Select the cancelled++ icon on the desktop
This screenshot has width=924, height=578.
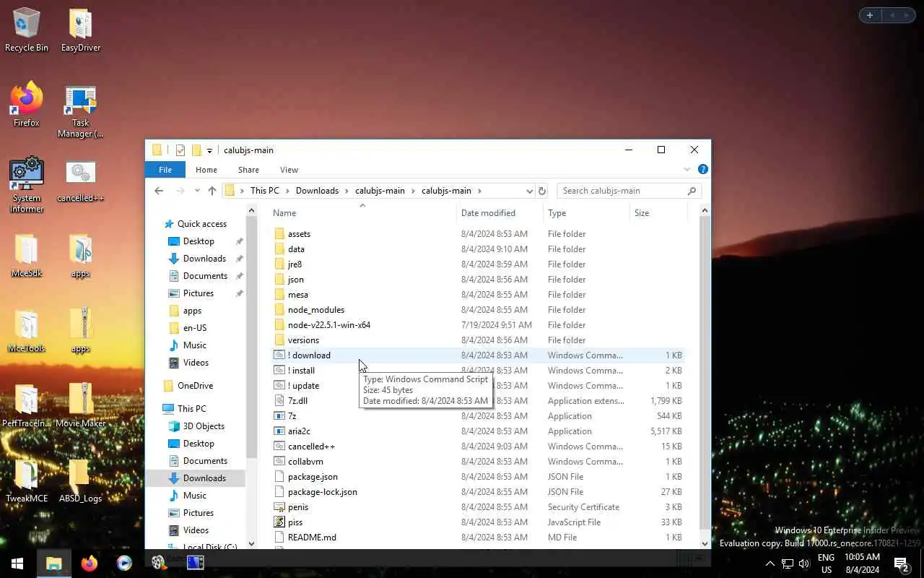click(80, 181)
